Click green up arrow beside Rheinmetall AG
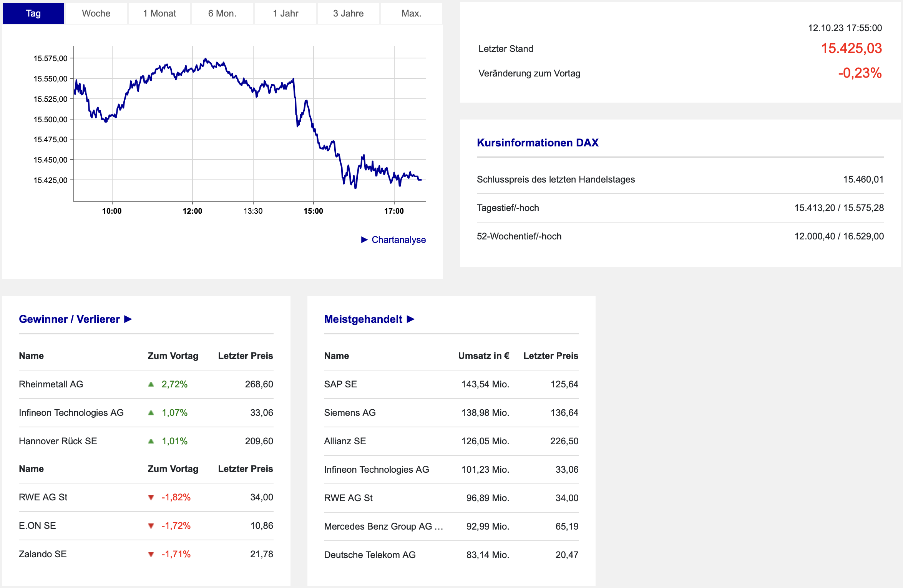The width and height of the screenshot is (903, 588). click(x=151, y=384)
